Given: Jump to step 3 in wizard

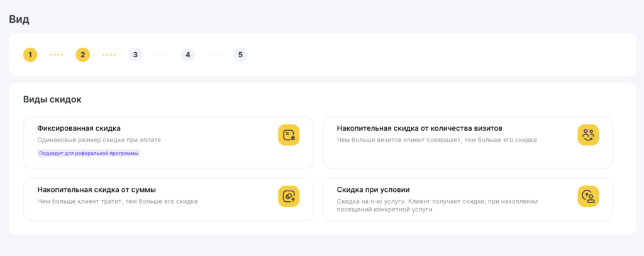Looking at the screenshot, I should 135,55.
